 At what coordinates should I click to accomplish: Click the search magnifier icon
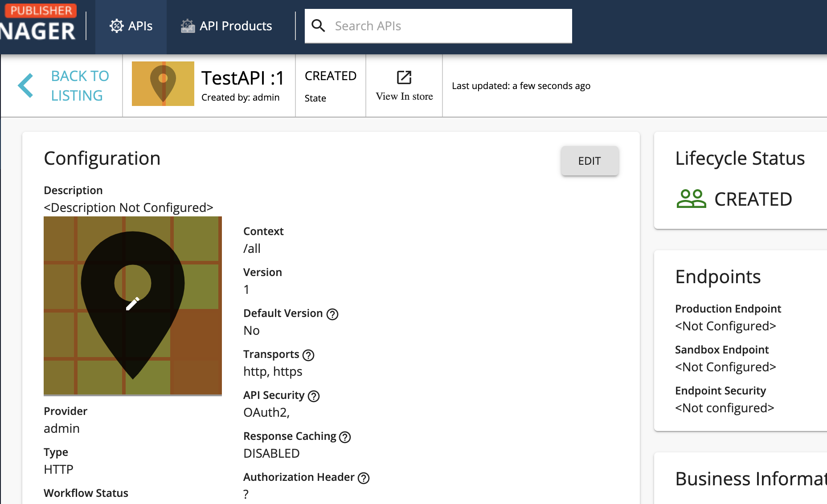tap(318, 26)
